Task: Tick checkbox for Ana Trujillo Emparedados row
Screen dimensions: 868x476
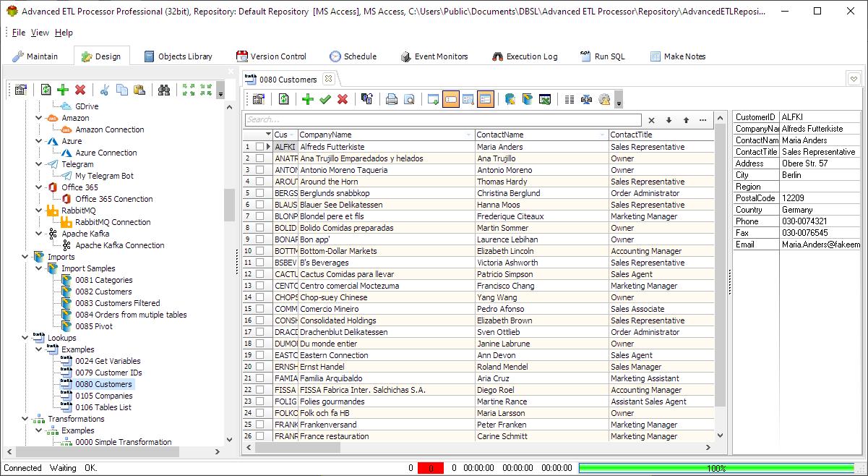Action: (x=259, y=158)
